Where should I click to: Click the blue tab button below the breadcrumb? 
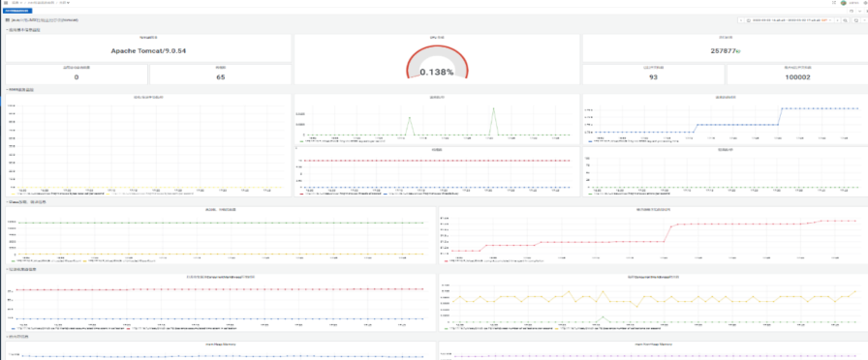click(x=16, y=10)
